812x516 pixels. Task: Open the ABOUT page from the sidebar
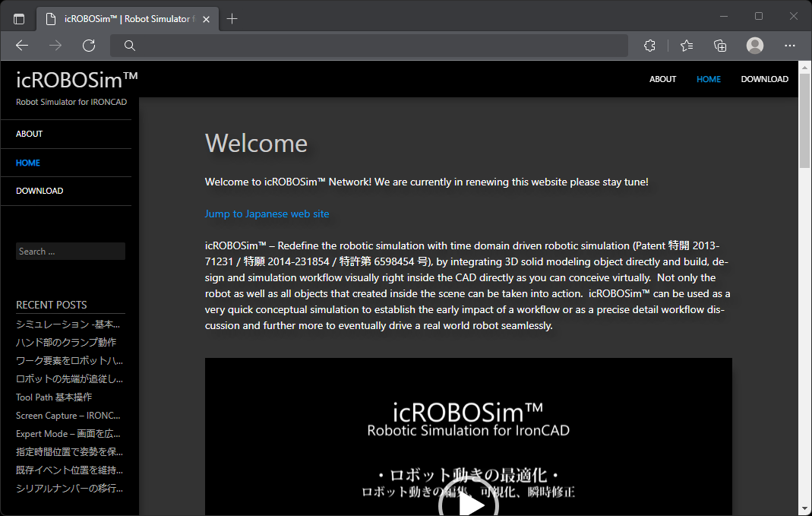click(x=29, y=134)
